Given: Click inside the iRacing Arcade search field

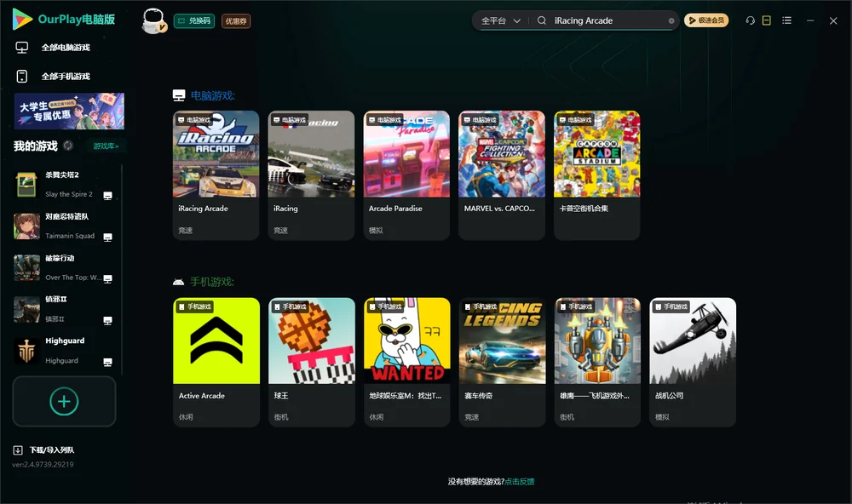Looking at the screenshot, I should coord(608,20).
